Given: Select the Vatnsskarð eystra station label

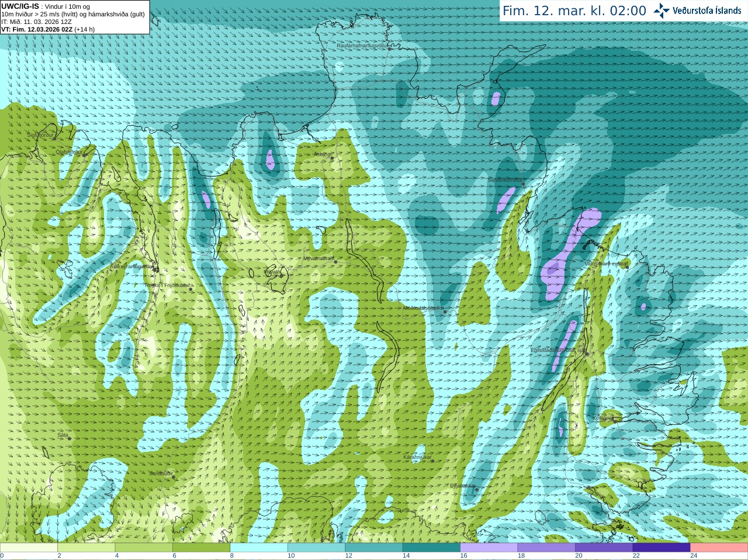Looking at the screenshot, I should (x=605, y=264).
